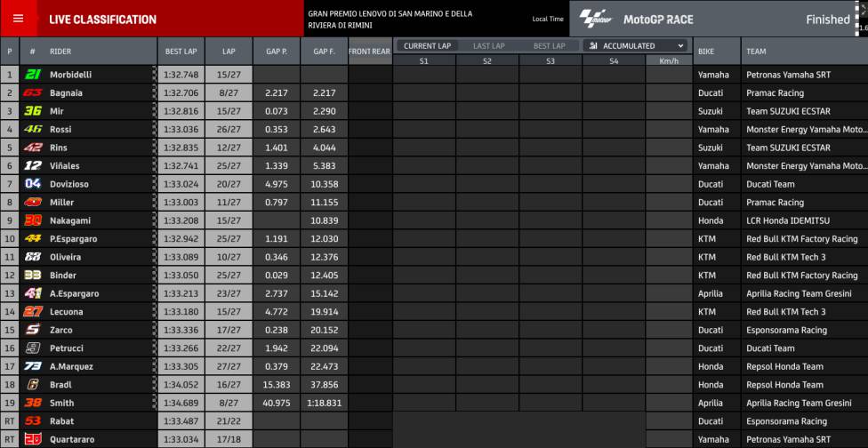Click the GAP F. column header

click(x=324, y=52)
